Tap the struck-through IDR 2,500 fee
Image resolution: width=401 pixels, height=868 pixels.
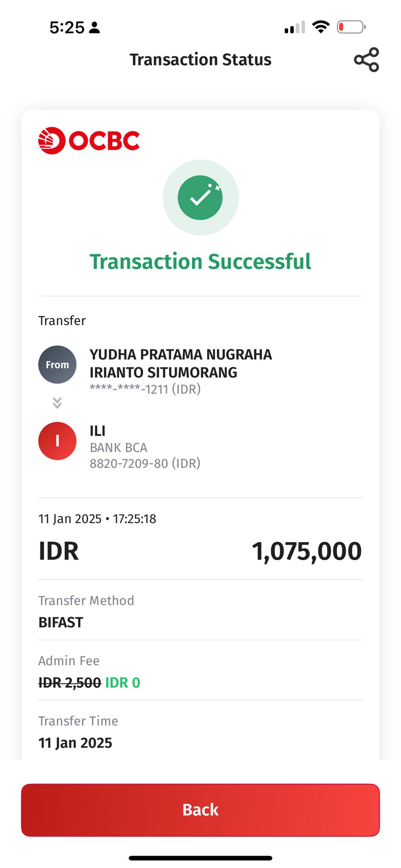70,682
